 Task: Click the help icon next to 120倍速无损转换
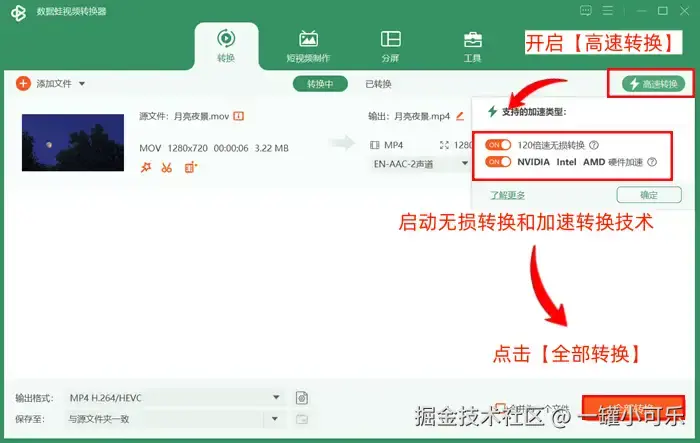(x=594, y=145)
